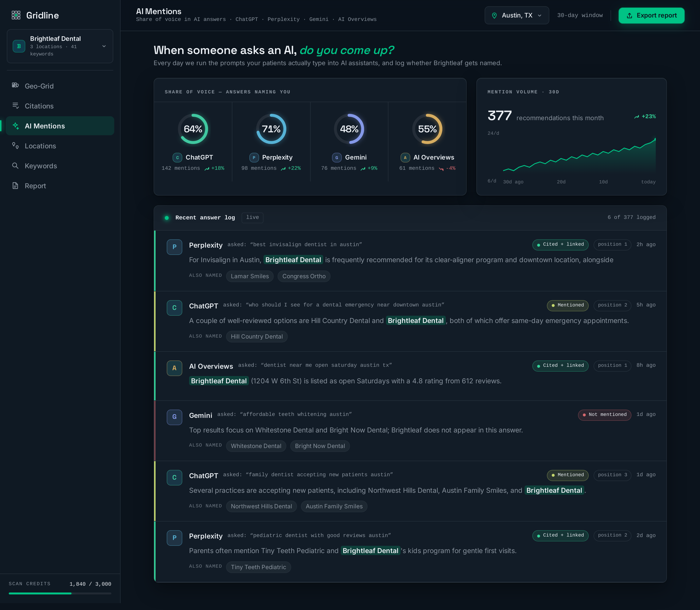Click the ChatGPT 64% donut gauge
Image resolution: width=700 pixels, height=610 pixels.
(193, 129)
